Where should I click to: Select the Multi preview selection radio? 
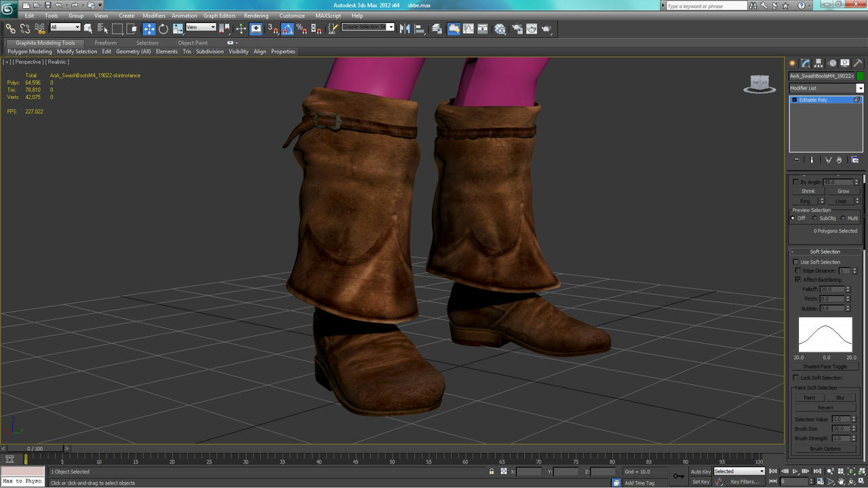[843, 218]
